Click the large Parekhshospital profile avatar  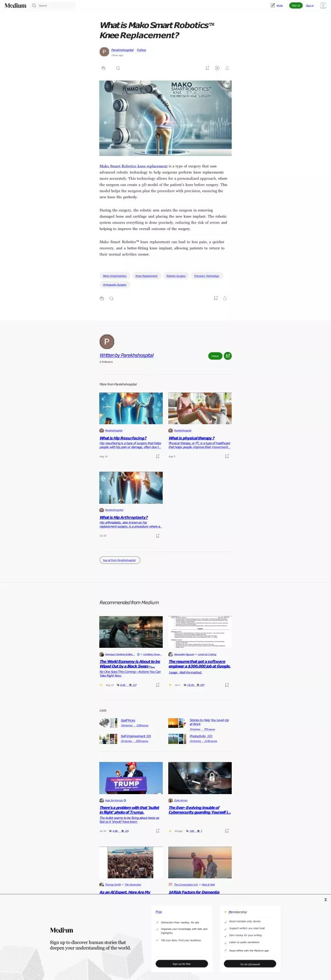tap(107, 341)
